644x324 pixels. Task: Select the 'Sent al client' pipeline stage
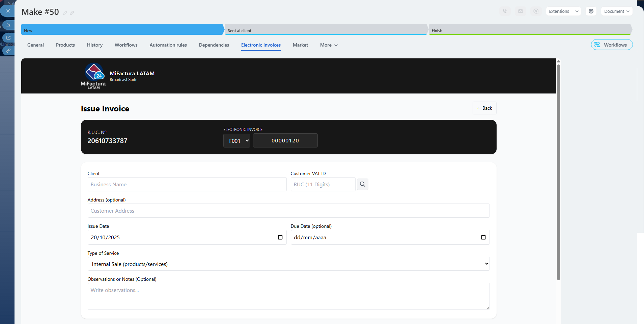[326, 30]
